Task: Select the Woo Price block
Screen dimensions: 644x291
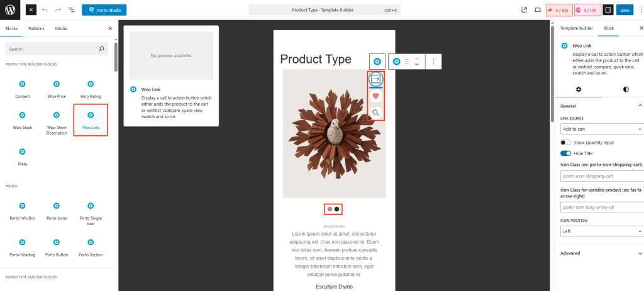Action: (x=57, y=89)
